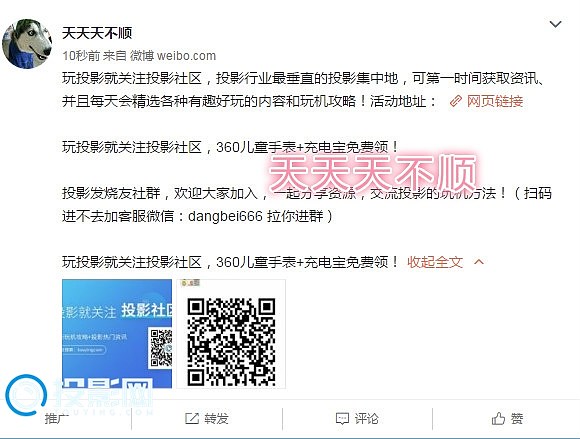Image resolution: width=580 pixels, height=439 pixels.
Task: Click the thumbs-up like icon
Action: [x=498, y=419]
